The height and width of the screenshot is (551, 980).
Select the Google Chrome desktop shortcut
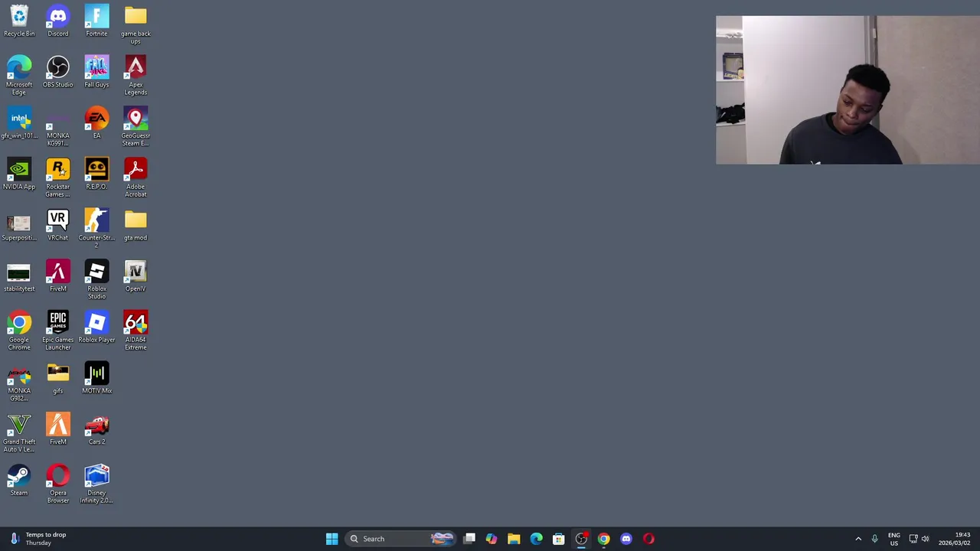(19, 331)
